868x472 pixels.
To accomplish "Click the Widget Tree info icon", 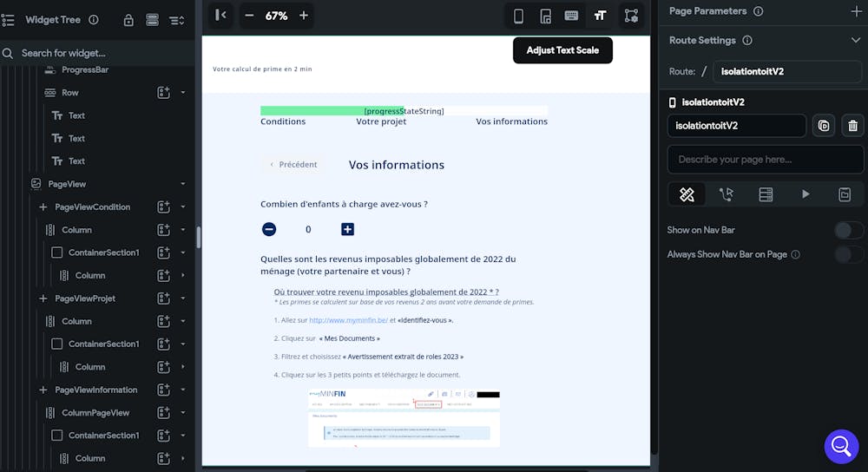I will (x=94, y=20).
